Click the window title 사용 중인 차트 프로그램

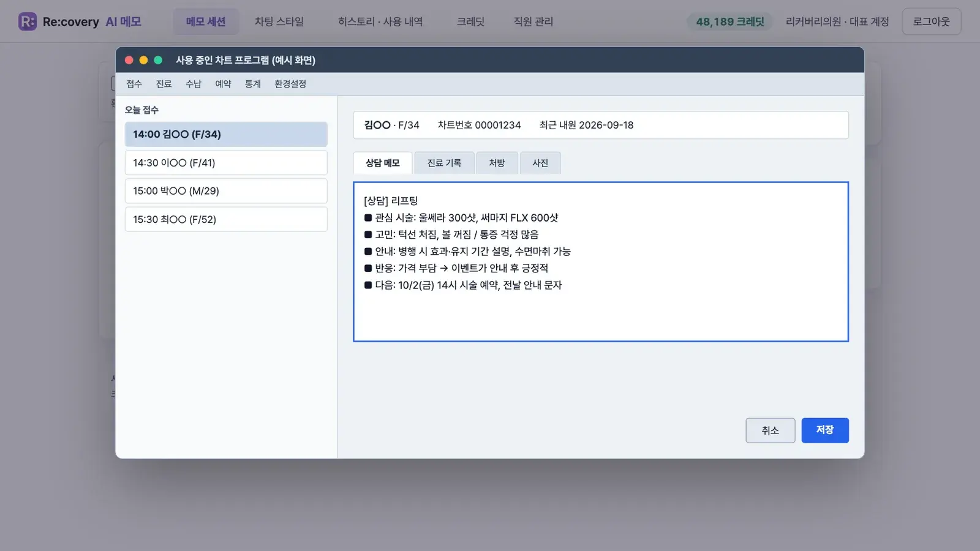coord(246,60)
